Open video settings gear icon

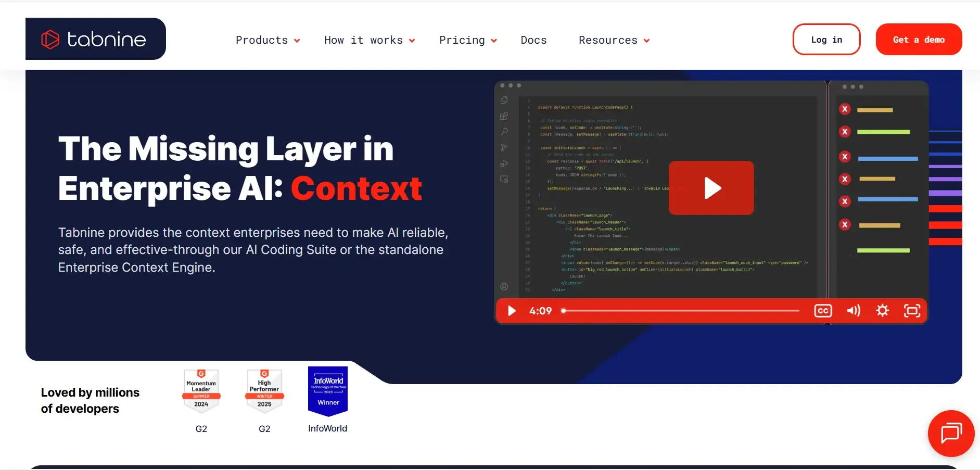click(x=882, y=311)
